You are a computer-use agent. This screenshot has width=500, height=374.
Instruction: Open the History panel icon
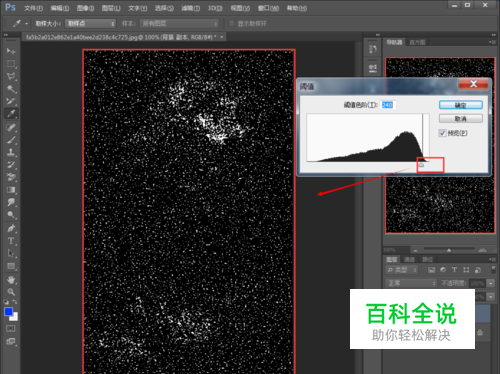pyautogui.click(x=373, y=50)
